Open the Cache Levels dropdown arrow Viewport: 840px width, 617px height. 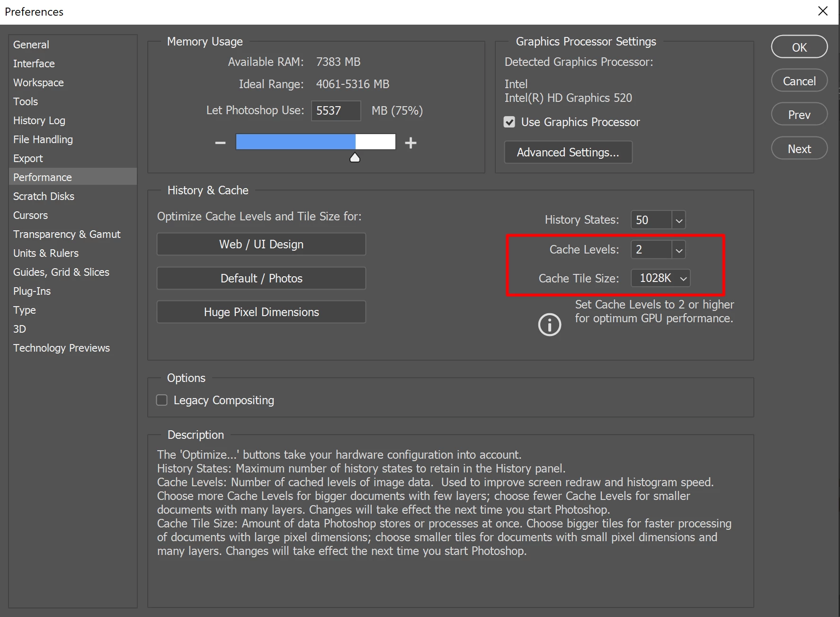(x=679, y=250)
